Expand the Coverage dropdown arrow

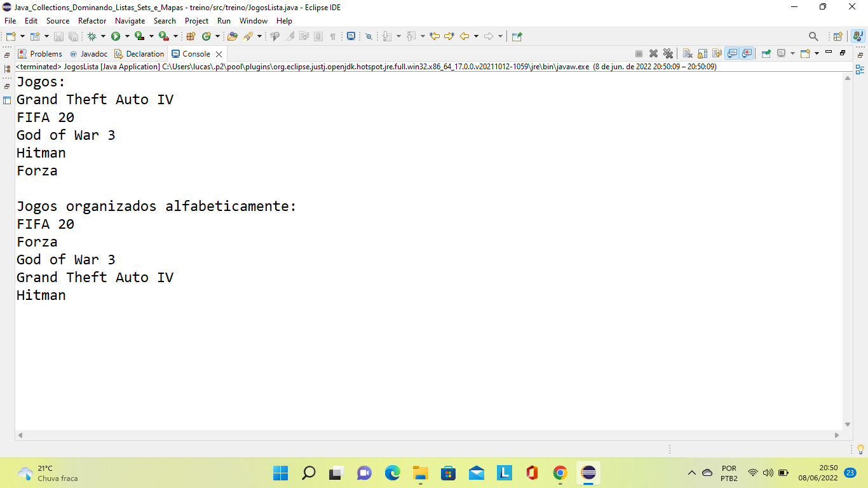pyautogui.click(x=151, y=36)
